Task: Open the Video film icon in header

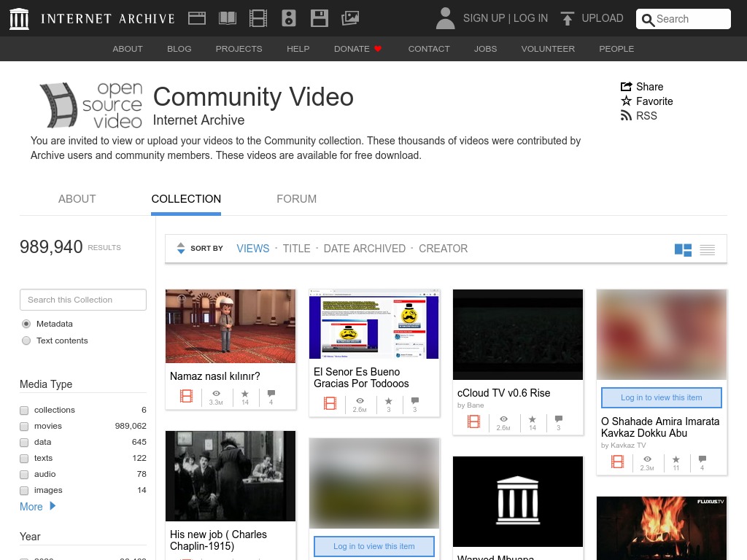Action: (x=258, y=18)
